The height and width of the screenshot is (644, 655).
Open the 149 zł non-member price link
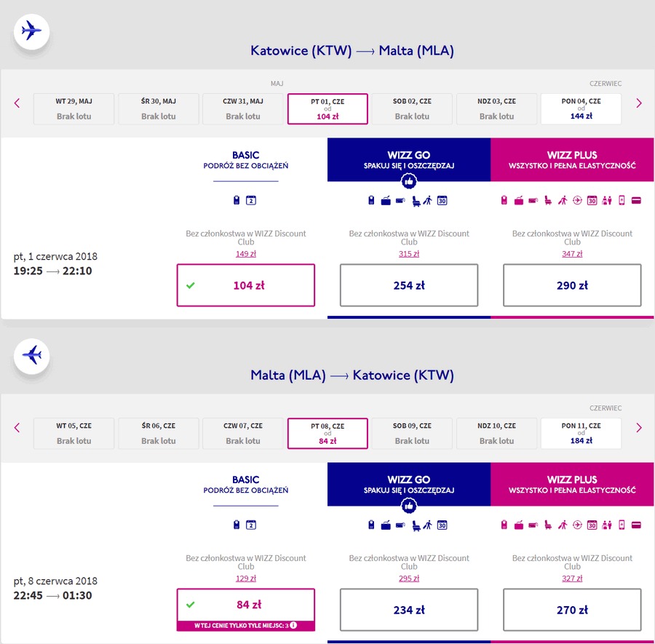pyautogui.click(x=246, y=253)
